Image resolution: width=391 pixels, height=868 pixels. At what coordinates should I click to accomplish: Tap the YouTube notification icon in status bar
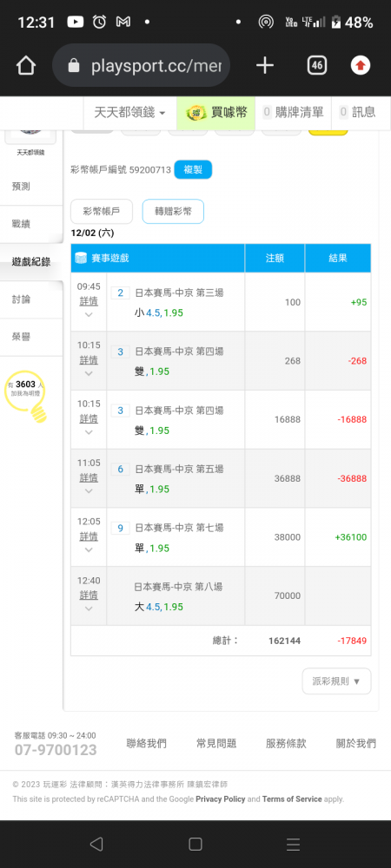tap(76, 23)
